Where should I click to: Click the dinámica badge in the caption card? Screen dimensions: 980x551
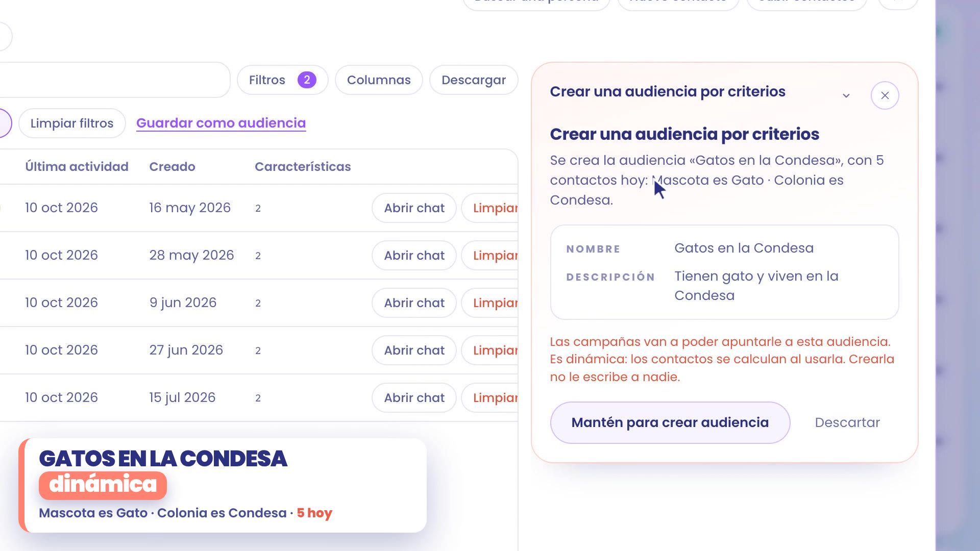(103, 485)
